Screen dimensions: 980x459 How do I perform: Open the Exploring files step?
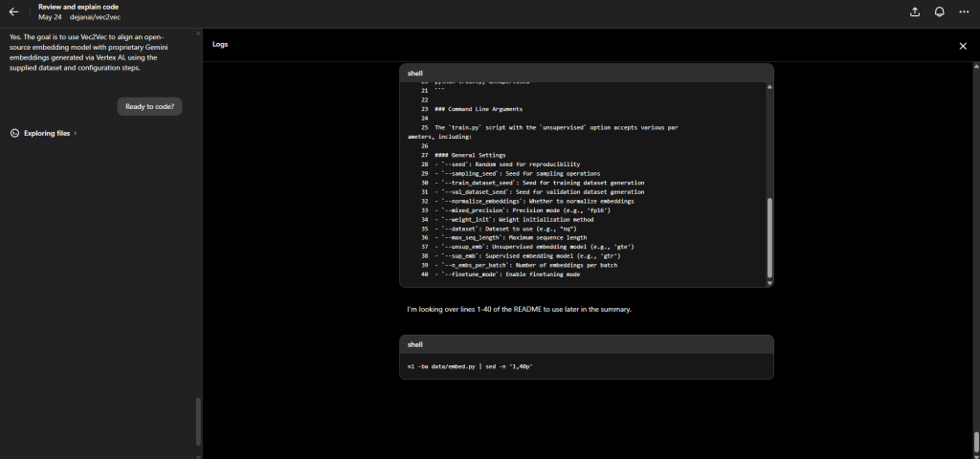tap(44, 133)
